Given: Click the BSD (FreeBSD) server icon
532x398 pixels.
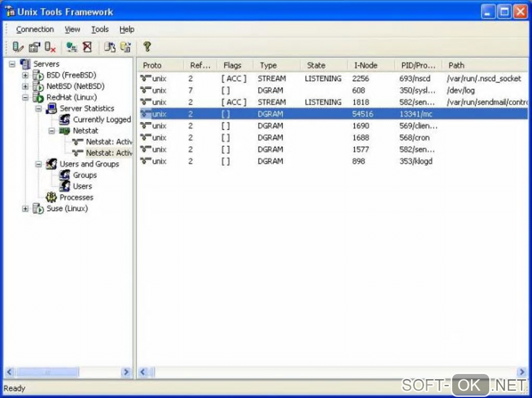Looking at the screenshot, I should coord(38,75).
